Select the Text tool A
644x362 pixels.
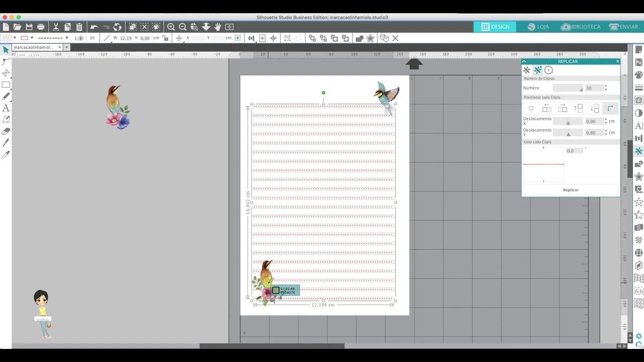6,108
